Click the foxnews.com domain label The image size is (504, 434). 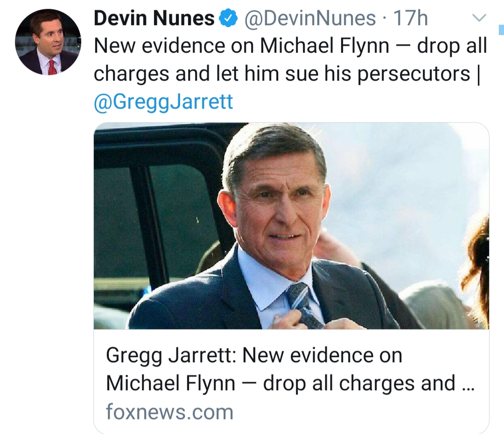pos(169,412)
